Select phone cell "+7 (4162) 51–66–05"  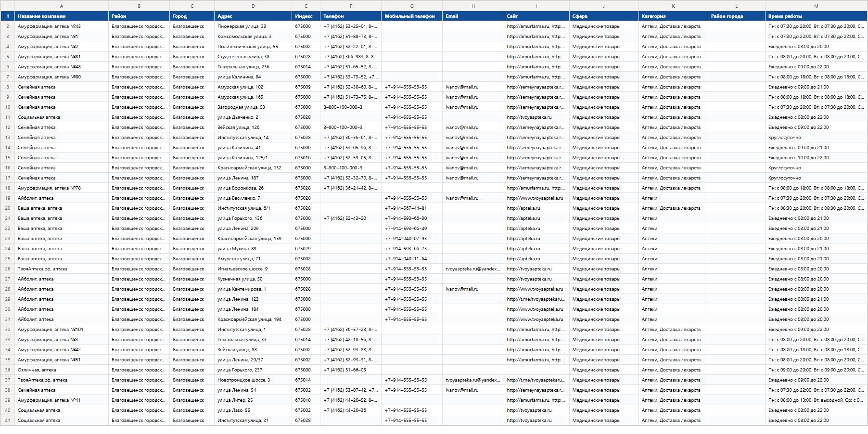click(351, 370)
